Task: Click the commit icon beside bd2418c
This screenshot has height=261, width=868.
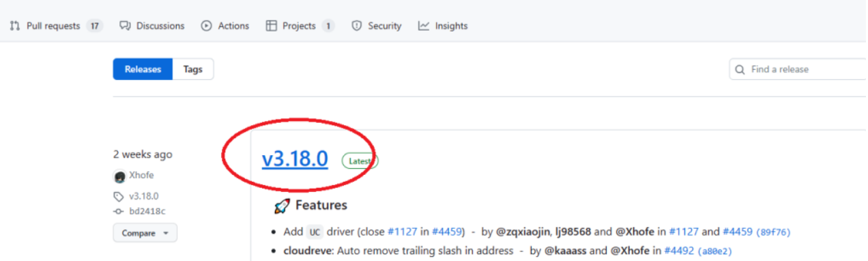Action: pyautogui.click(x=119, y=211)
